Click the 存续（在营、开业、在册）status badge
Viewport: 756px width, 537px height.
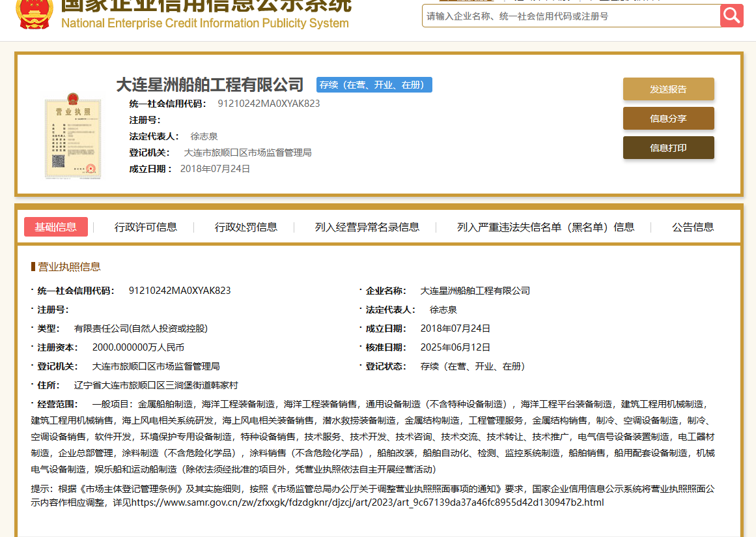[374, 85]
